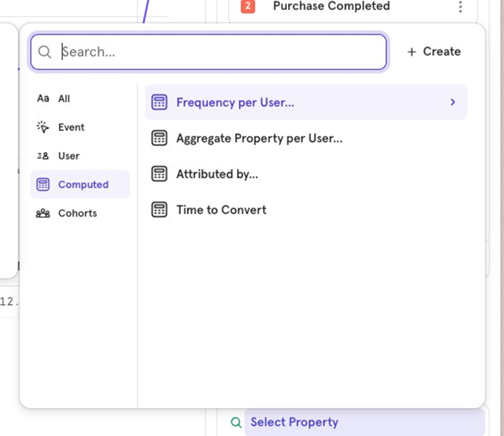
Task: Click the Select Property field
Action: [294, 422]
